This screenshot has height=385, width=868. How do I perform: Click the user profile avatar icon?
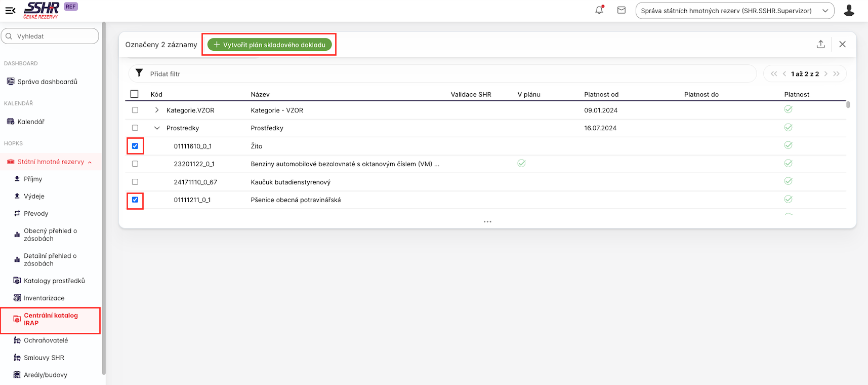tap(849, 10)
